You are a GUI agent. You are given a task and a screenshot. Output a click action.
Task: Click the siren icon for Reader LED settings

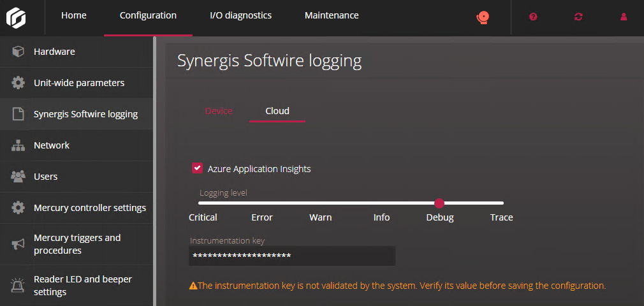click(17, 286)
